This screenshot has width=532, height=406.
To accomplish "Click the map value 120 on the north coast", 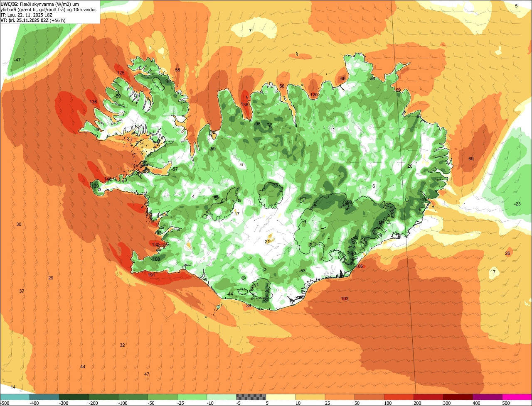I will coord(314,95).
